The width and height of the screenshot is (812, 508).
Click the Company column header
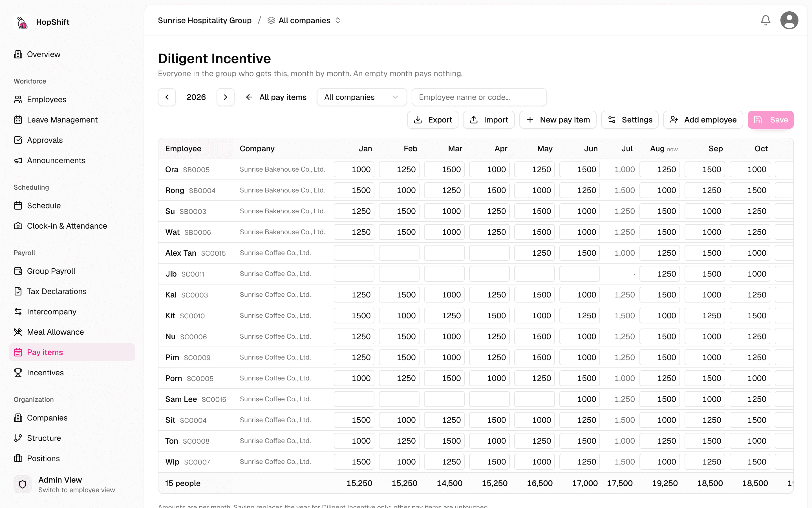(x=257, y=148)
